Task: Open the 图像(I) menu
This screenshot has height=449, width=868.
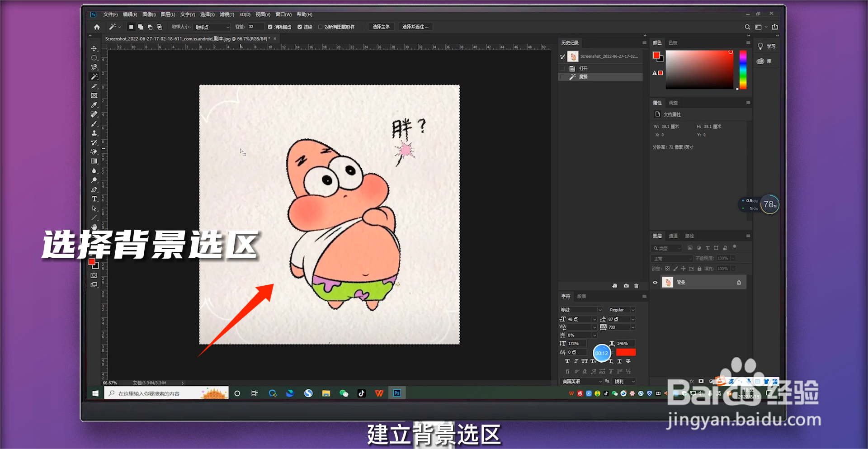Action: click(x=149, y=14)
